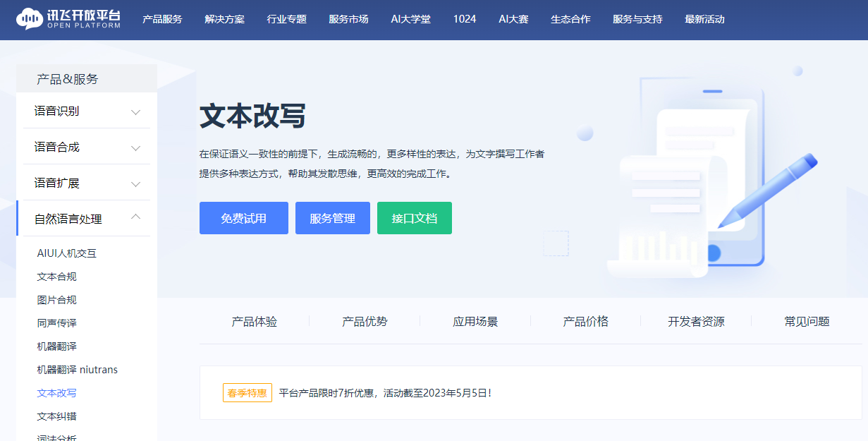Image resolution: width=868 pixels, height=441 pixels.
Task: Select the 自然语言处理 category label
Action: (x=68, y=219)
